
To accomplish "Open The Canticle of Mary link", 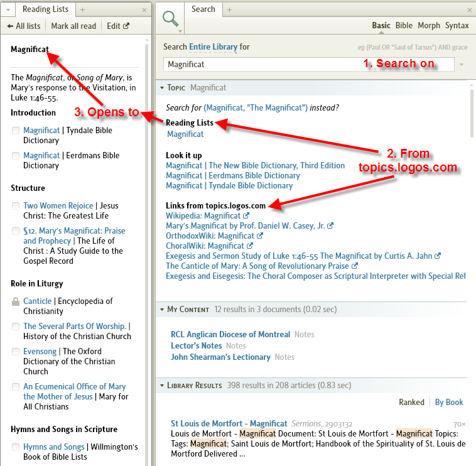I will pyautogui.click(x=257, y=266).
